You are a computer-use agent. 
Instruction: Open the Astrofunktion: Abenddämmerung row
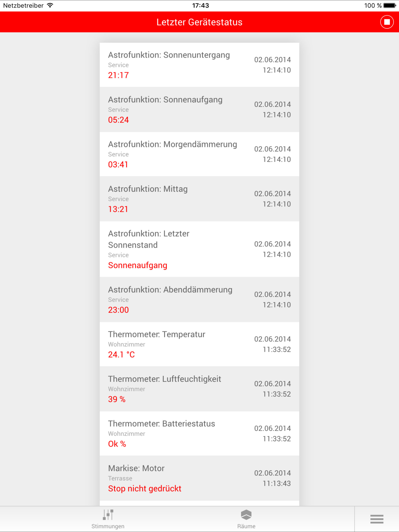click(x=199, y=299)
